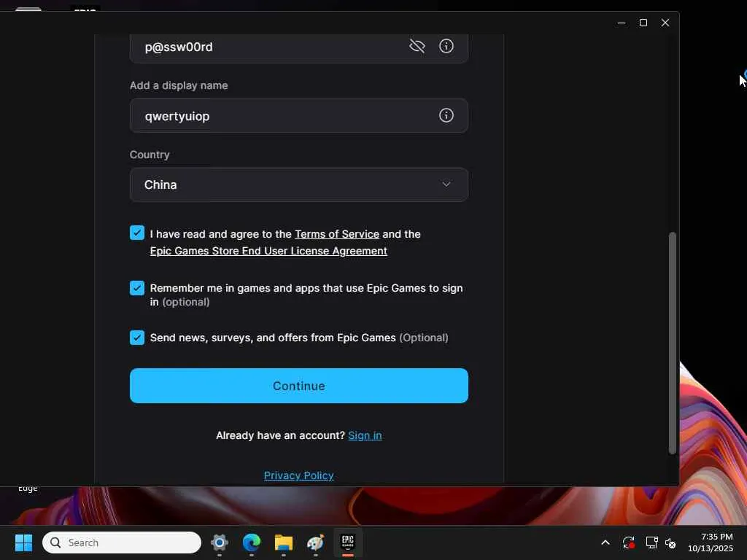Open the Privacy Policy link

pyautogui.click(x=298, y=475)
